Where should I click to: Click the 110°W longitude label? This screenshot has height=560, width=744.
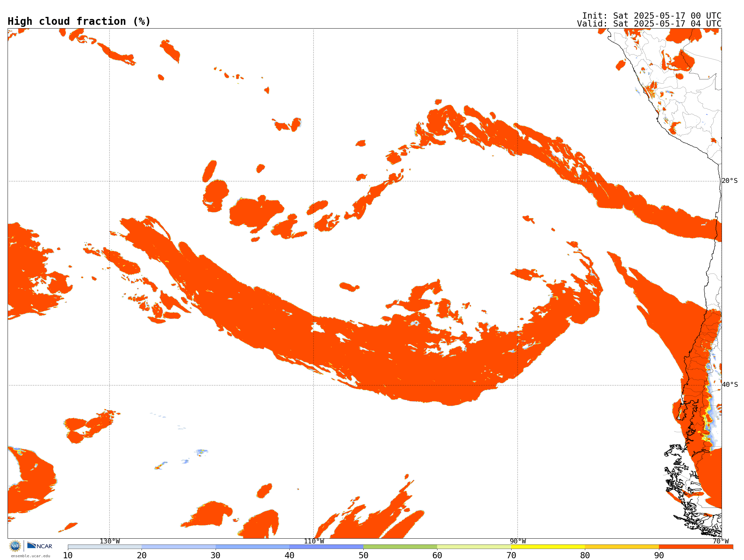[x=314, y=541]
